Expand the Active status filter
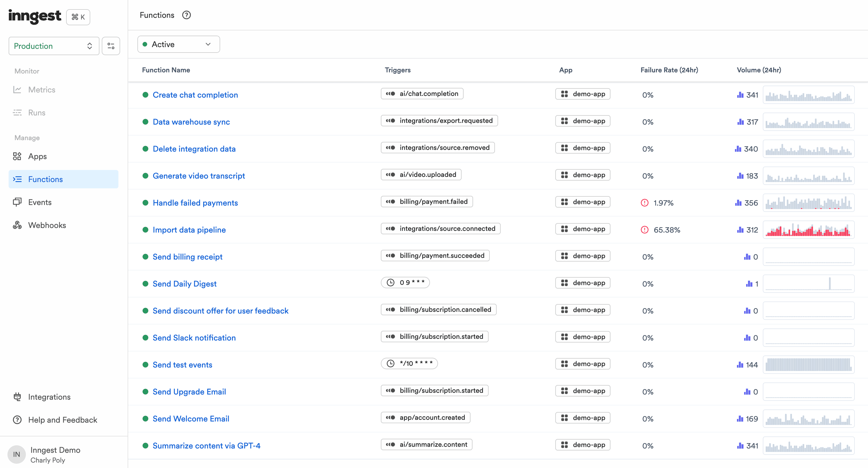Viewport: 868px width, 468px height. point(178,44)
